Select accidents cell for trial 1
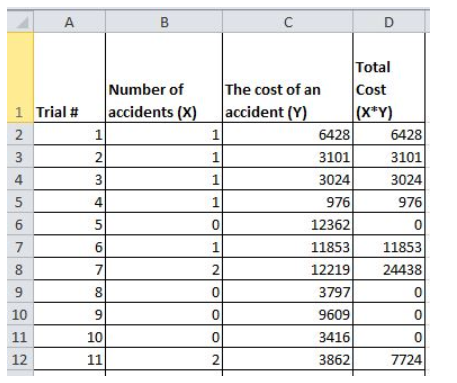Viewport: 457px width, 383px height. [x=164, y=134]
